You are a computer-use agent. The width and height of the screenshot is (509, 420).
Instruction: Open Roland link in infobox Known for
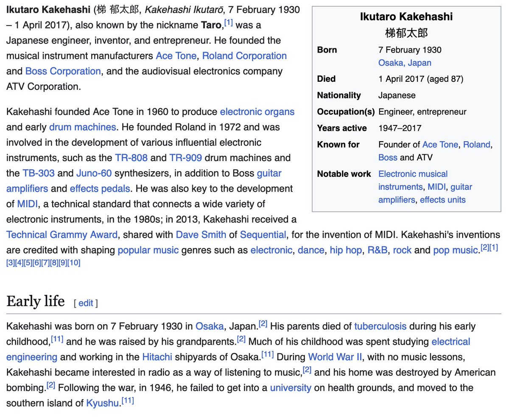click(x=477, y=145)
